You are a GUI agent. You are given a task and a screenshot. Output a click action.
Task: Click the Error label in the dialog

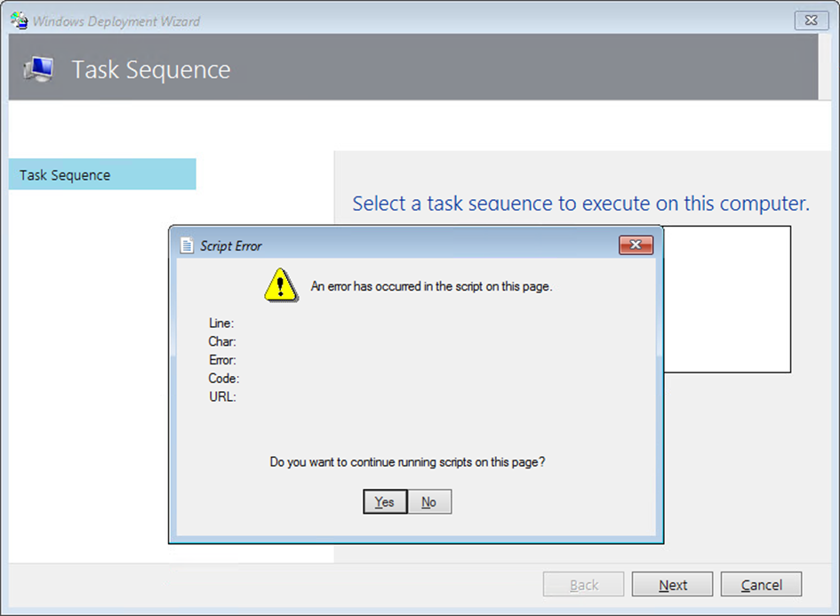coord(220,360)
